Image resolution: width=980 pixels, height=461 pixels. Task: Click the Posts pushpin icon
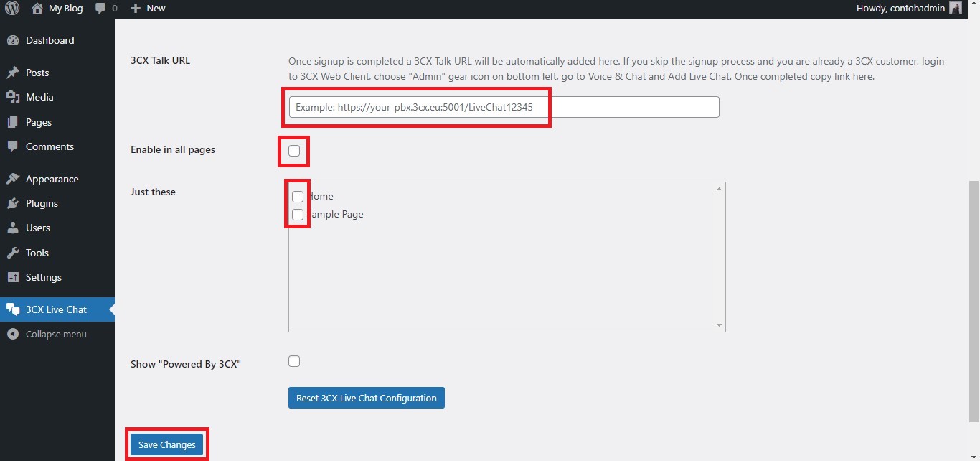(13, 73)
